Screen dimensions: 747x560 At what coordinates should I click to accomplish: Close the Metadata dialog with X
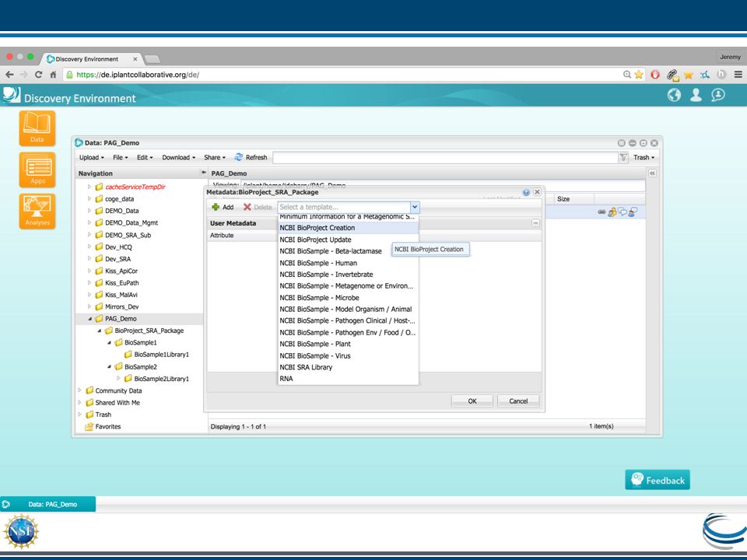537,192
